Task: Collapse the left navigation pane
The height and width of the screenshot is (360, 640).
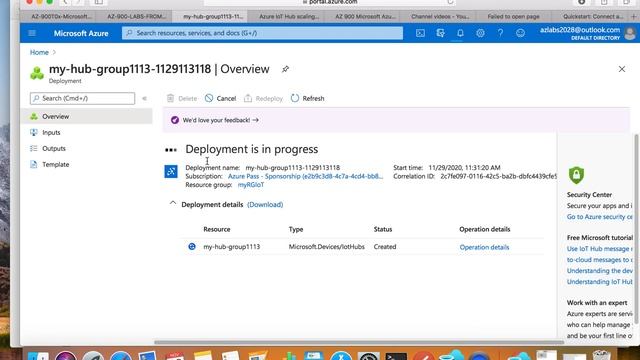Action: 144,98
